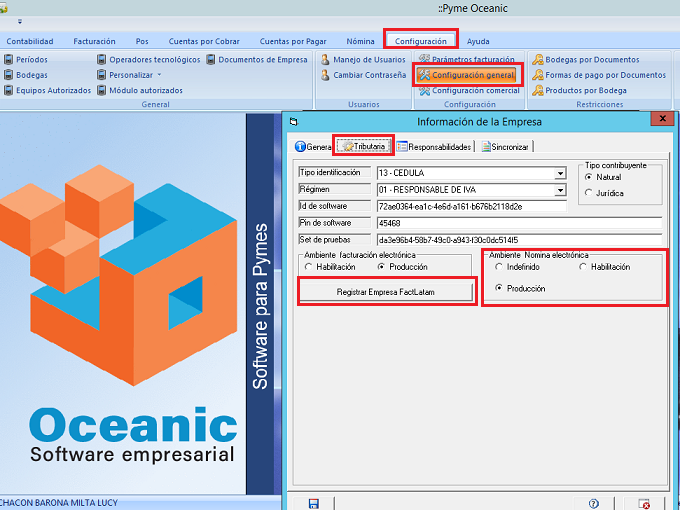Open Cambiar Contraseña
The width and height of the screenshot is (680, 510).
(x=363, y=75)
